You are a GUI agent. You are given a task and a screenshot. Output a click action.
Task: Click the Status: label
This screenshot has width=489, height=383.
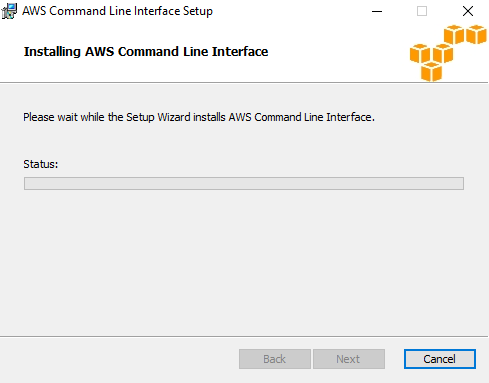coord(41,164)
